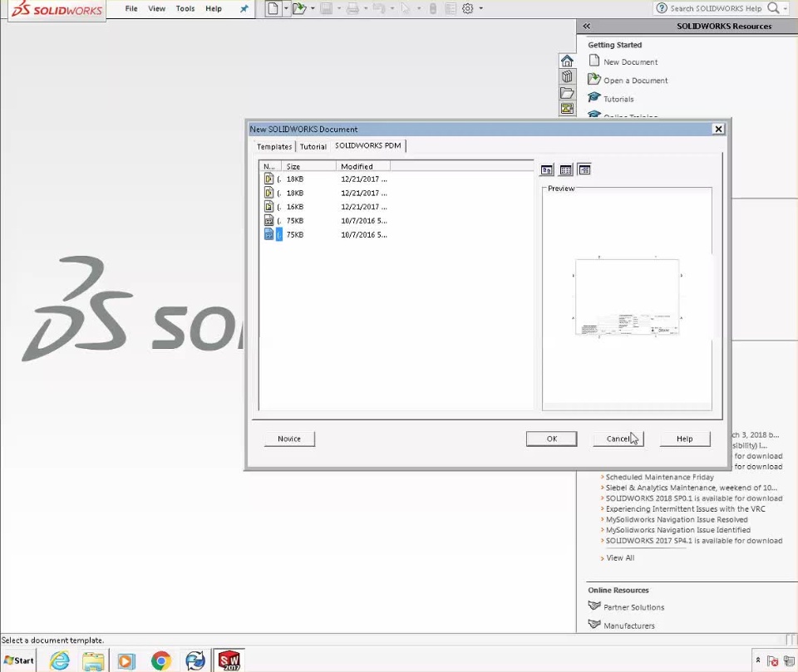Image resolution: width=798 pixels, height=672 pixels.
Task: Click the help question mark icon
Action: [x=661, y=8]
